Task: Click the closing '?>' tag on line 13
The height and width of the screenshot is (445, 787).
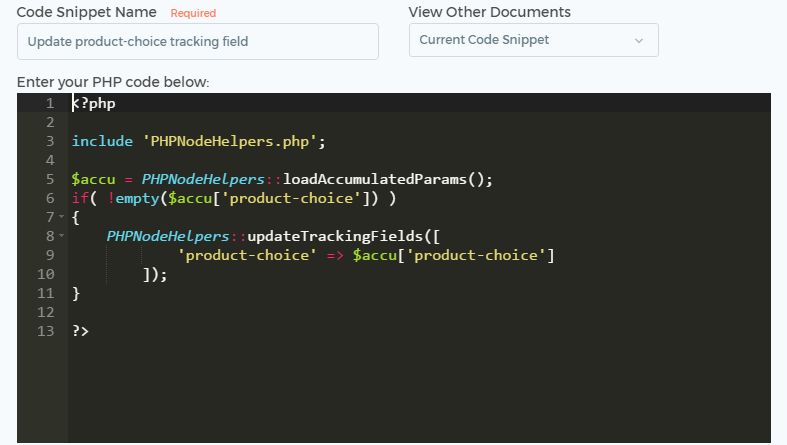Action: 80,331
